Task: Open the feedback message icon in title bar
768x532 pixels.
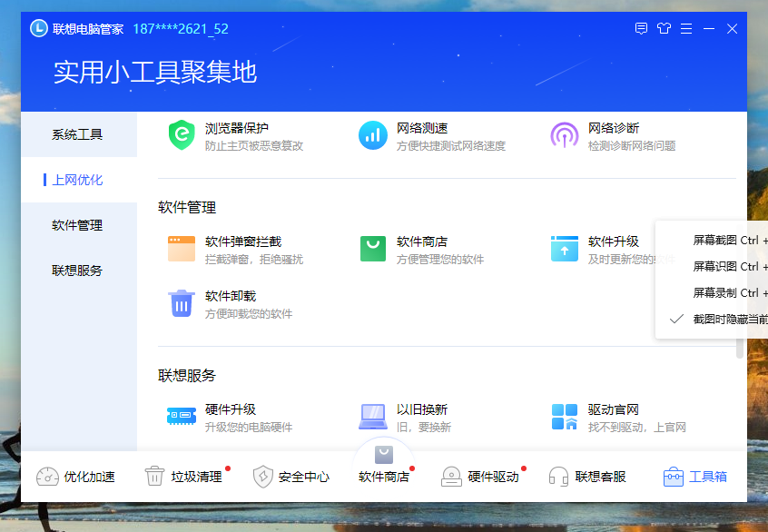Action: (641, 28)
